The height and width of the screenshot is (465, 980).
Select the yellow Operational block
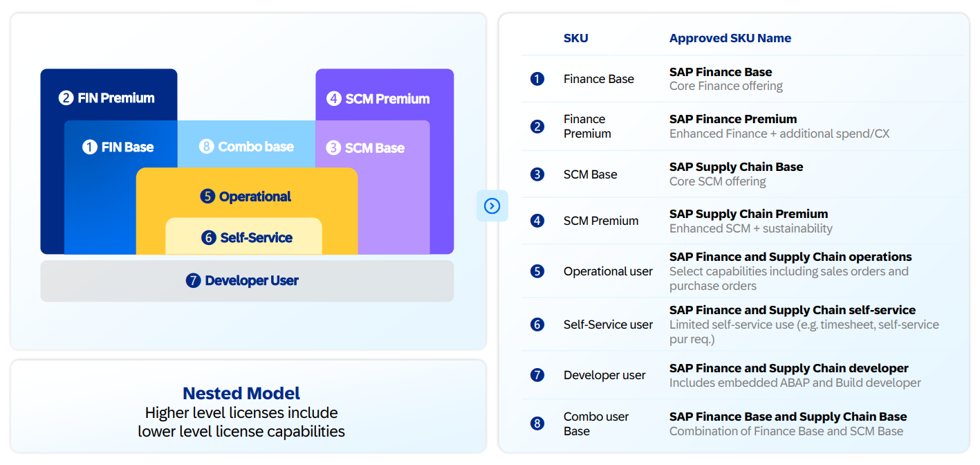(247, 197)
